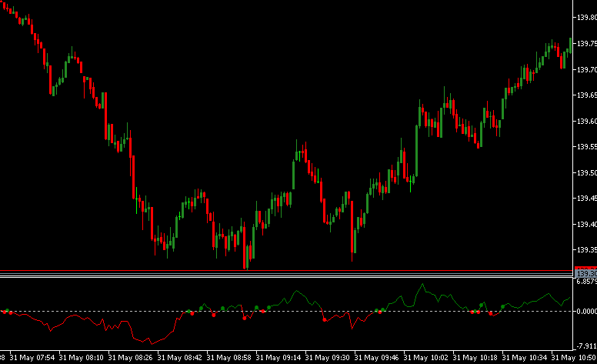Click the 31 May 09:46 time label
The image size is (597, 364).
(x=376, y=358)
